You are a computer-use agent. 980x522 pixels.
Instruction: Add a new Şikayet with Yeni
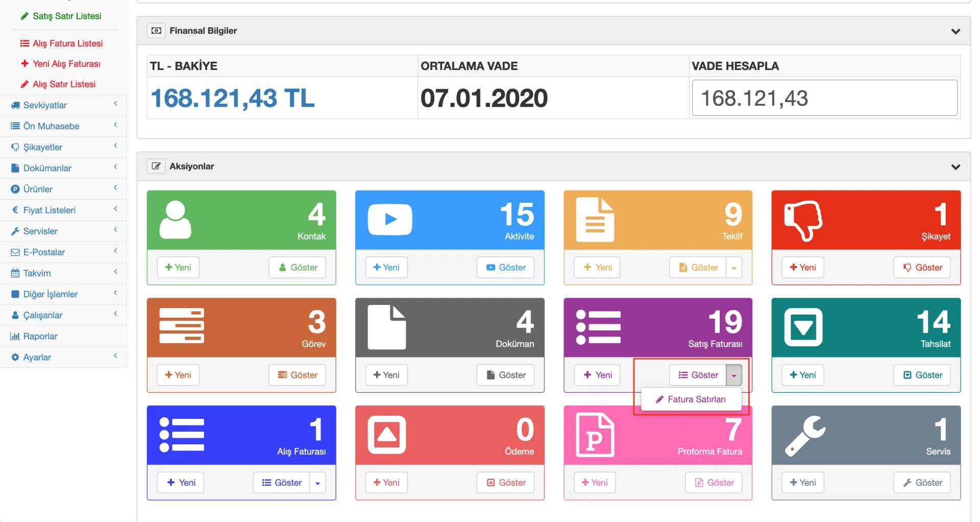coord(803,268)
